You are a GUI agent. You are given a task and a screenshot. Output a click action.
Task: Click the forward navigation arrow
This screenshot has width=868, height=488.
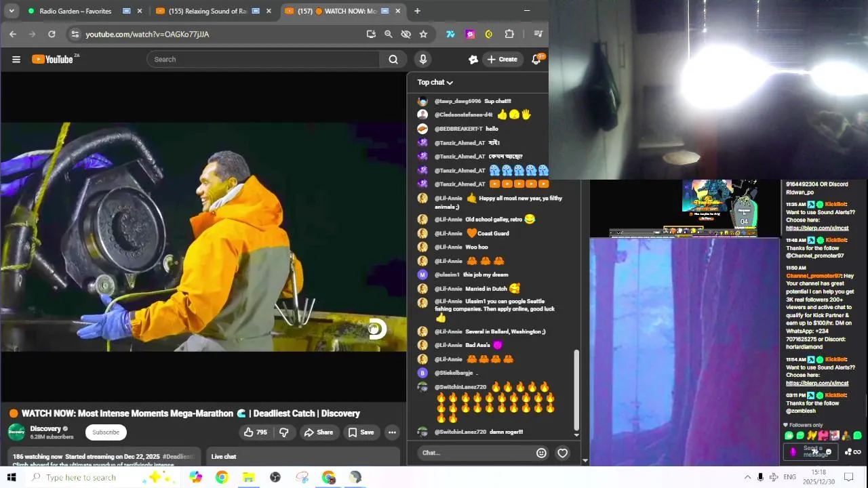pyautogui.click(x=32, y=34)
